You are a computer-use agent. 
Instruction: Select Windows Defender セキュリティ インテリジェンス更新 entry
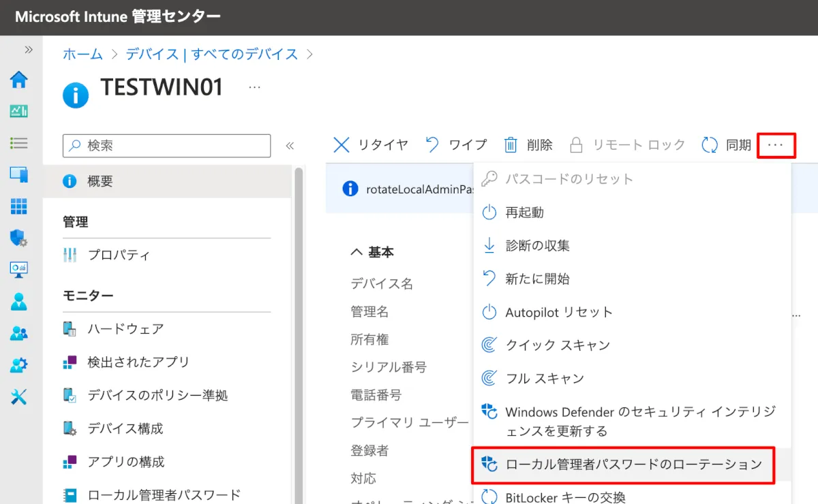coord(633,422)
